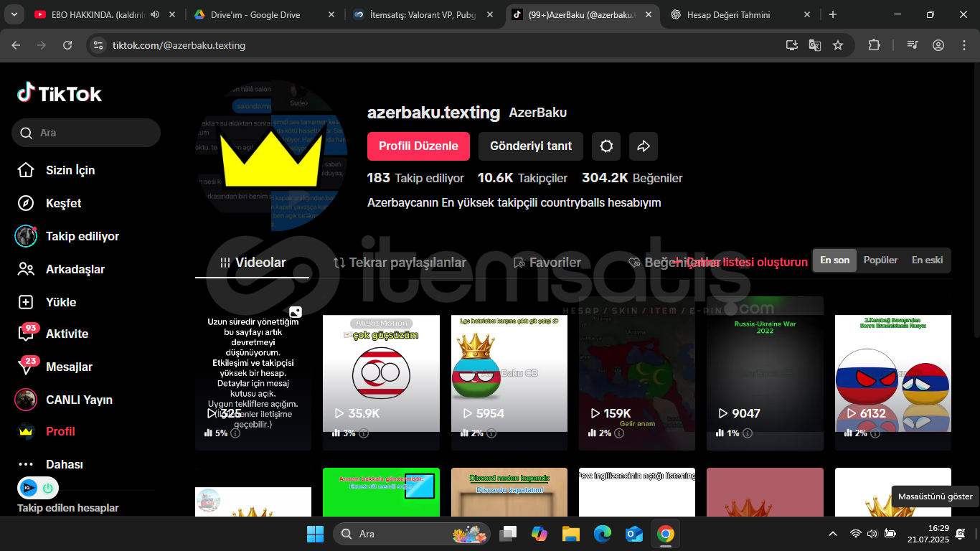Open video thumbnail with 6132 views
This screenshot has width=980, height=551.
[x=893, y=373]
